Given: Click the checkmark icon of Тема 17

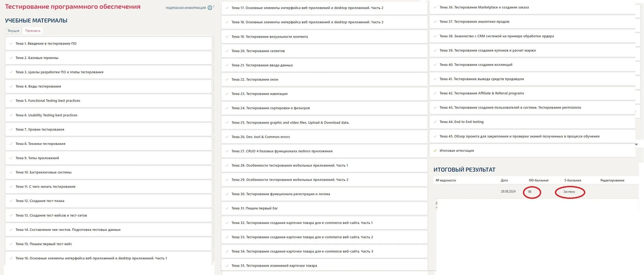Looking at the screenshot, I should tap(227, 8).
